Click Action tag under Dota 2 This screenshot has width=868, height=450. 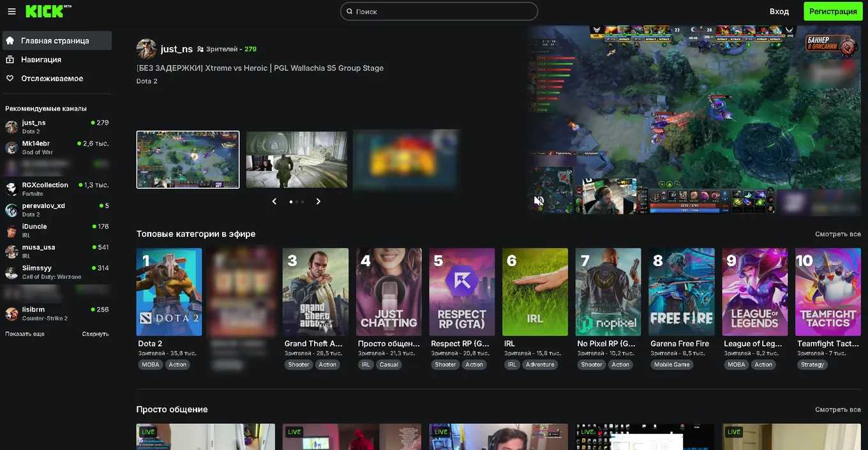177,364
